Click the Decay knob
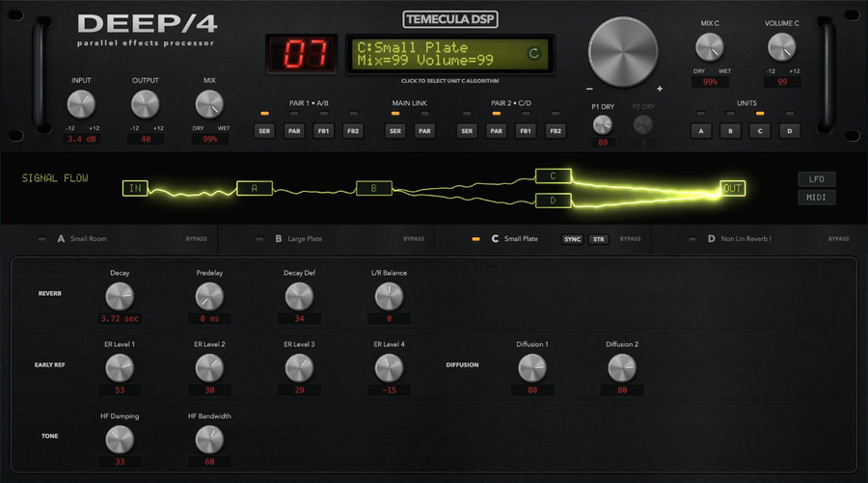This screenshot has width=868, height=483. click(x=120, y=297)
